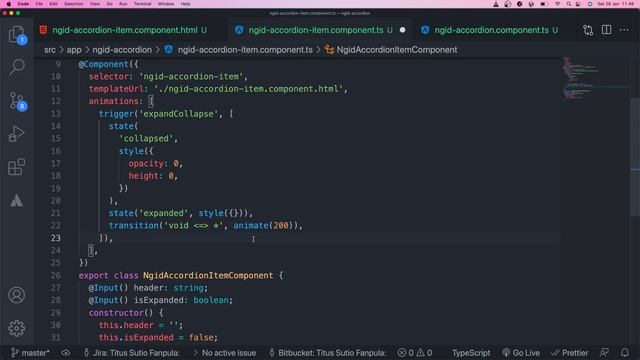The width and height of the screenshot is (640, 360).
Task: Open the Edit menu
Action: tap(53, 4)
